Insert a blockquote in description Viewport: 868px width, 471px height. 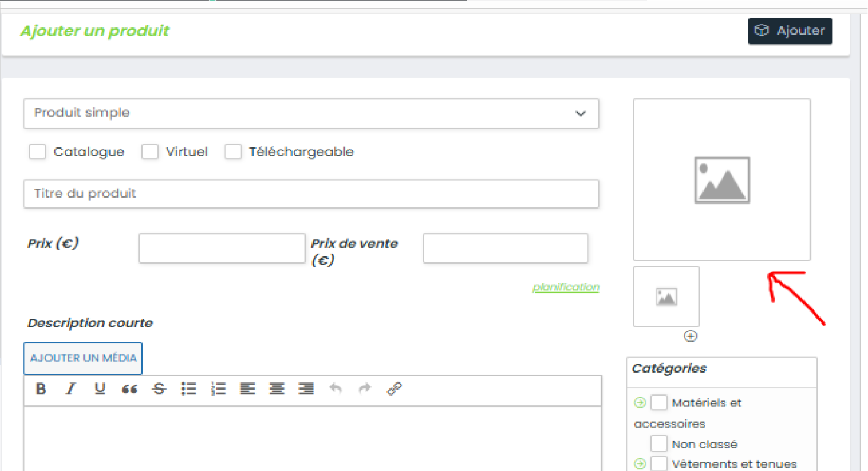pos(129,389)
